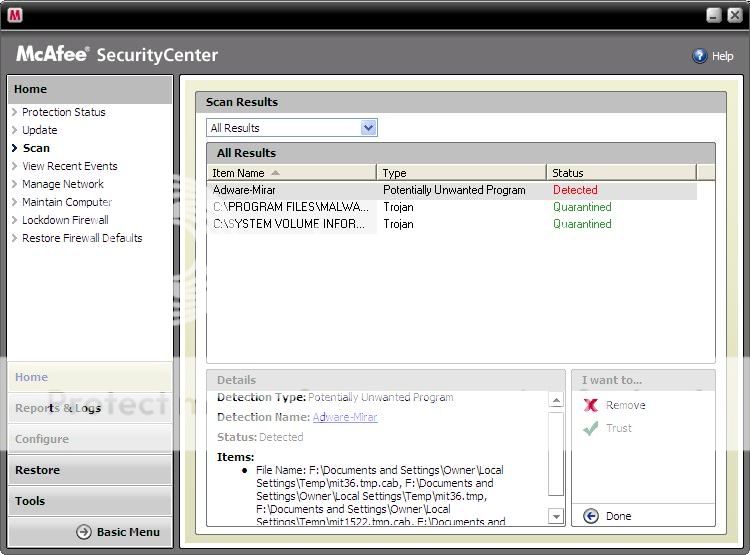Open Maintain Computer
The height and width of the screenshot is (555, 750).
point(67,202)
